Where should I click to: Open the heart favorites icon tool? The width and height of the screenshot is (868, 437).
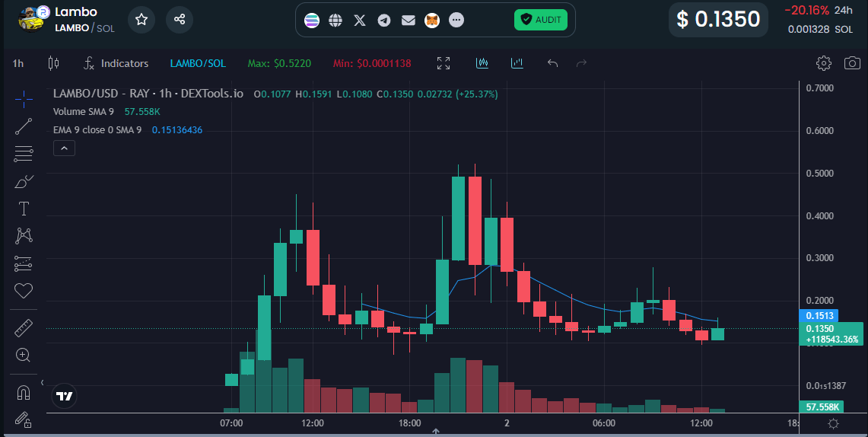click(24, 290)
